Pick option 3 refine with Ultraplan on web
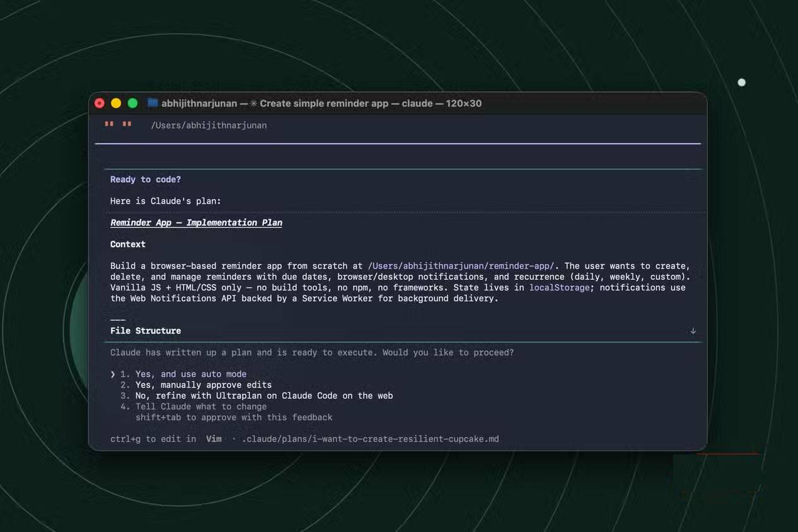798x532 pixels. pos(257,396)
